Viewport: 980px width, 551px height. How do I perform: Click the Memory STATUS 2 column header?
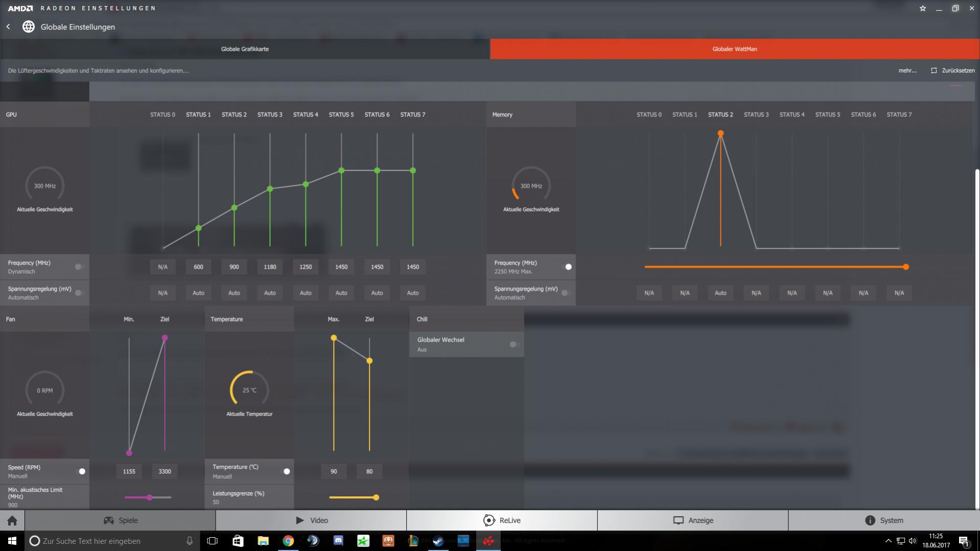coord(720,114)
